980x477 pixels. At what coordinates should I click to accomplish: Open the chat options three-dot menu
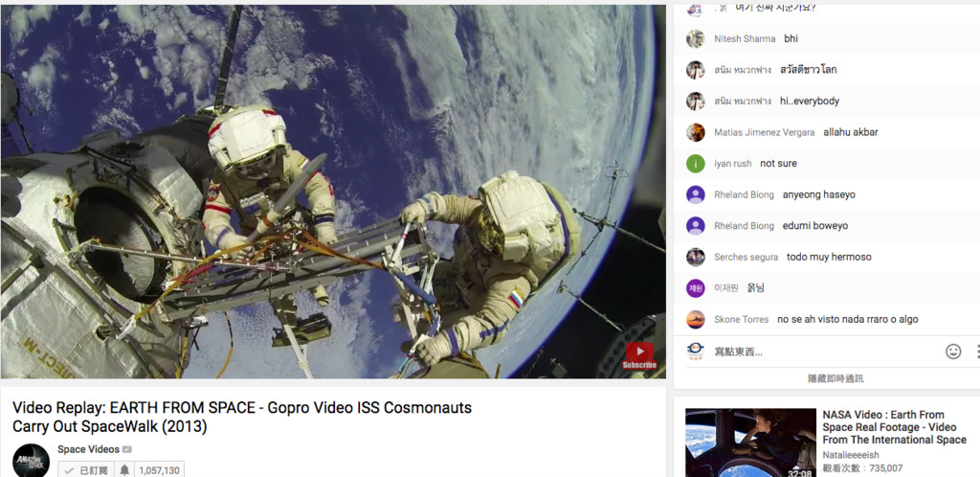click(x=975, y=352)
